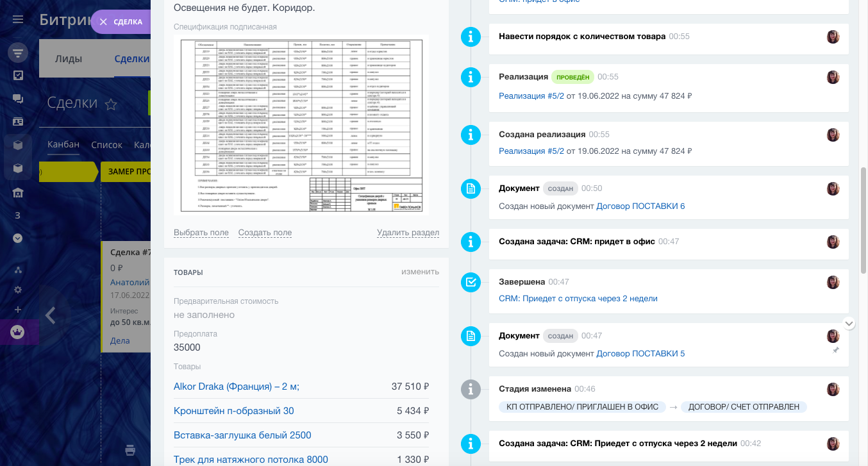The height and width of the screenshot is (466, 868).
Task: Click user avatar on Стадия изменена entry
Action: click(x=833, y=390)
